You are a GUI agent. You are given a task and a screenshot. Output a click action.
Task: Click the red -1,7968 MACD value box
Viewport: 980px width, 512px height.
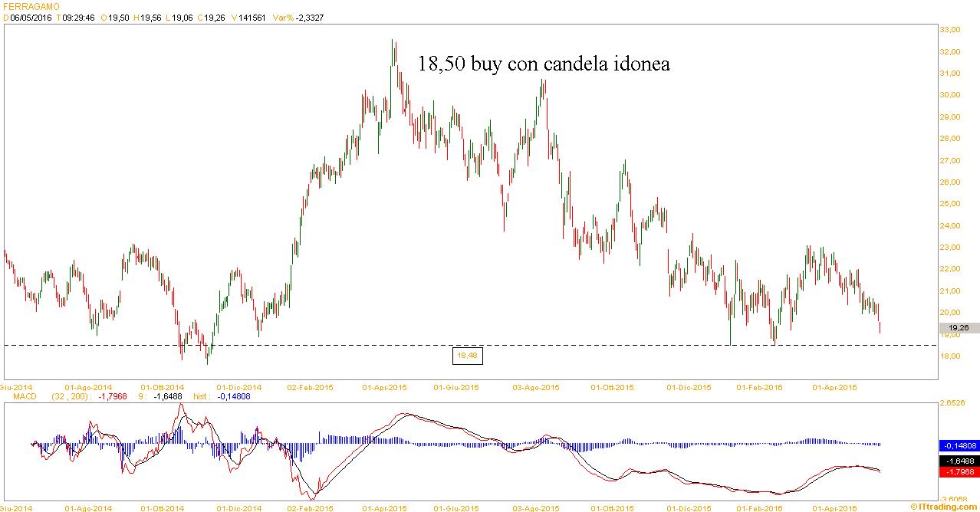[959, 471]
